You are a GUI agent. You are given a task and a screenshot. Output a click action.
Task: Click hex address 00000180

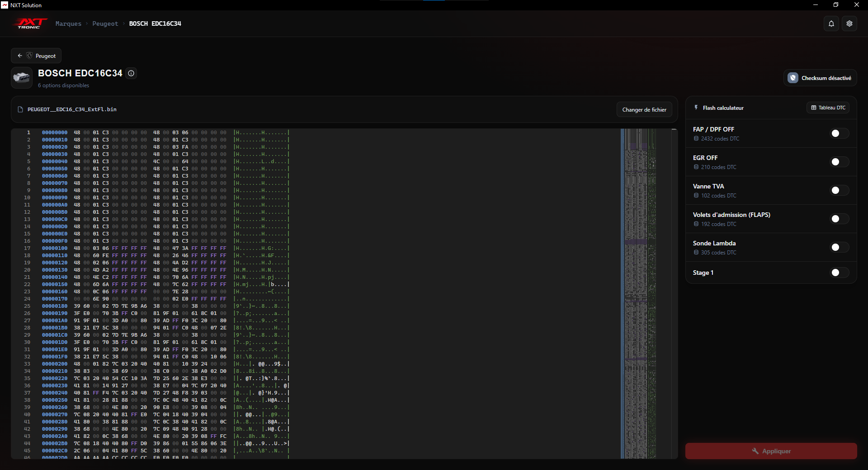click(x=55, y=306)
